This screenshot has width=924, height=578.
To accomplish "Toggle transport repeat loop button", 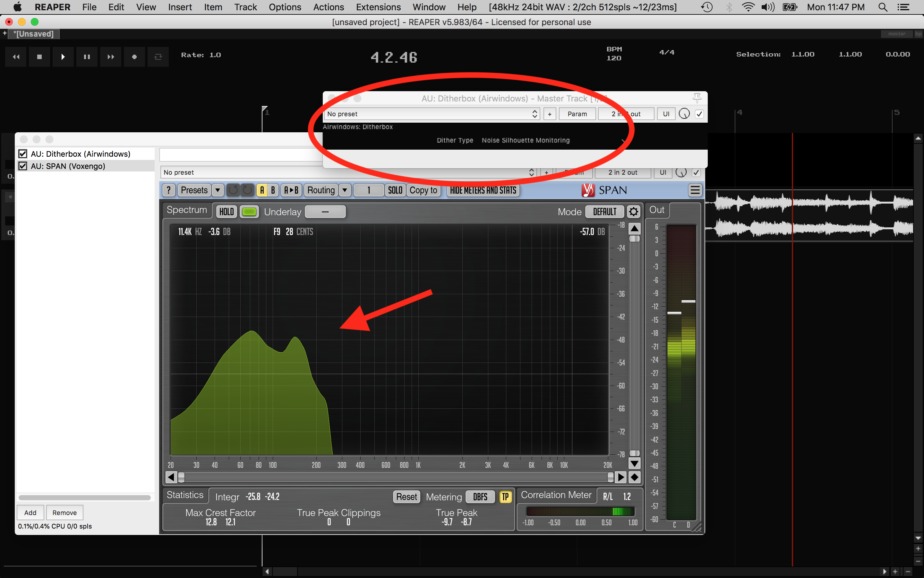I will [158, 57].
